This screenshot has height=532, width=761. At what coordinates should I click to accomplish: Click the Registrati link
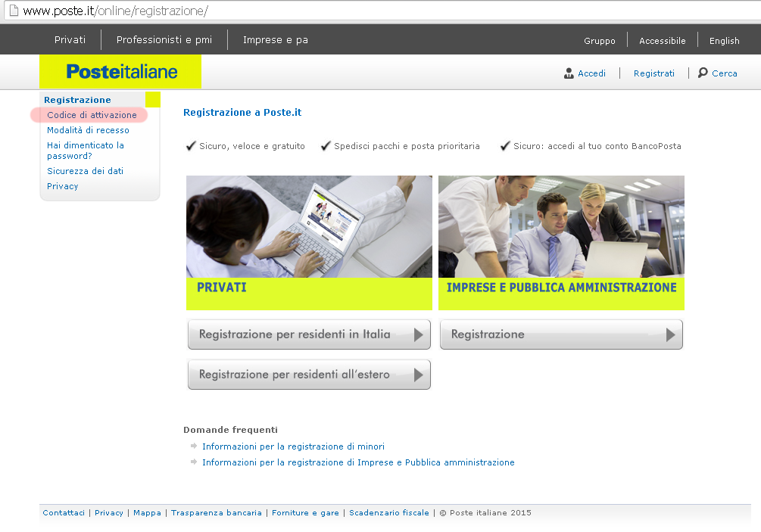pyautogui.click(x=654, y=73)
